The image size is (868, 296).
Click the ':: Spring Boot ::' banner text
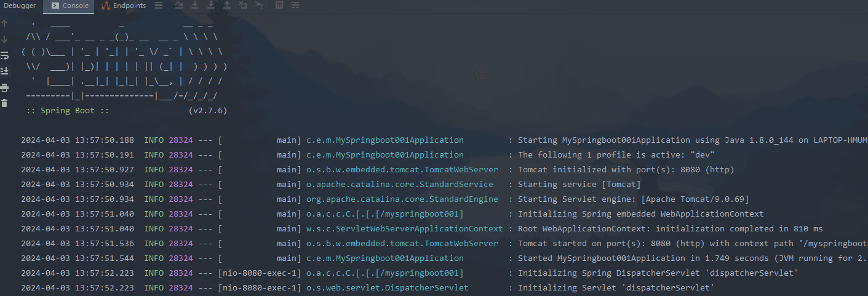[68, 111]
